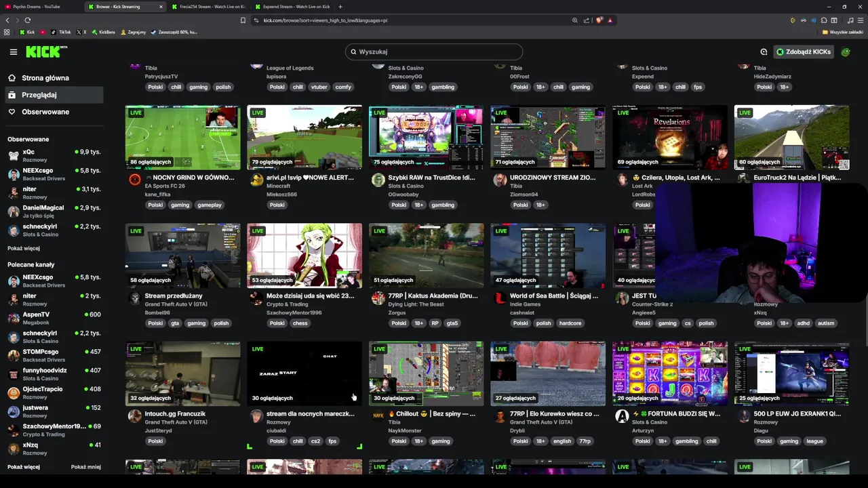This screenshot has height=488, width=868.
Task: Open the browser apps grid icon
Action: click(x=7, y=32)
